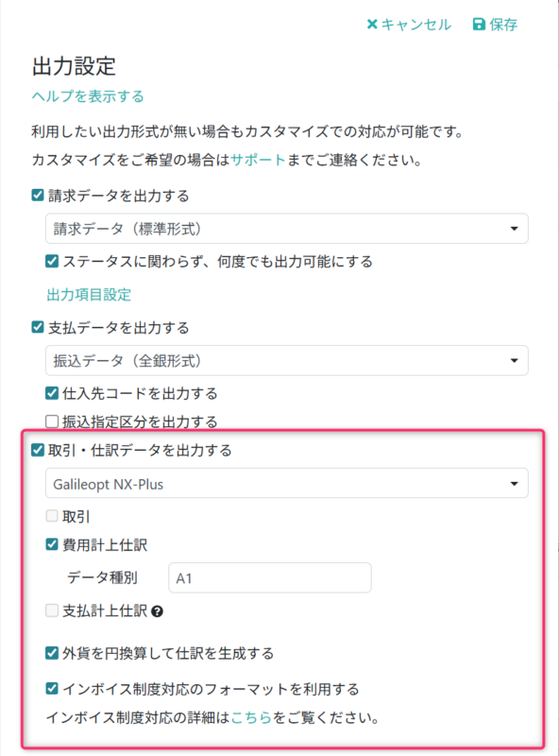Click the データ種別 input field containing A1
Viewport: 559px width, 756px height.
[269, 577]
